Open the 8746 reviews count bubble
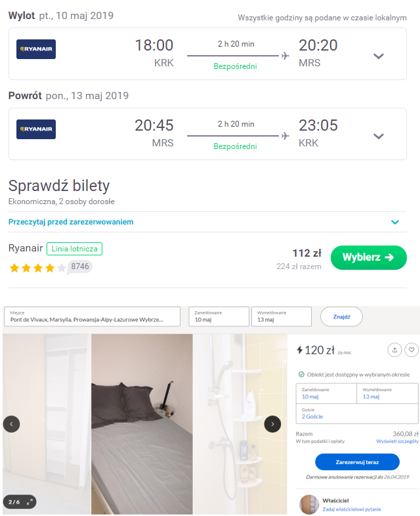Image resolution: width=420 pixels, height=516 pixels. (x=80, y=267)
